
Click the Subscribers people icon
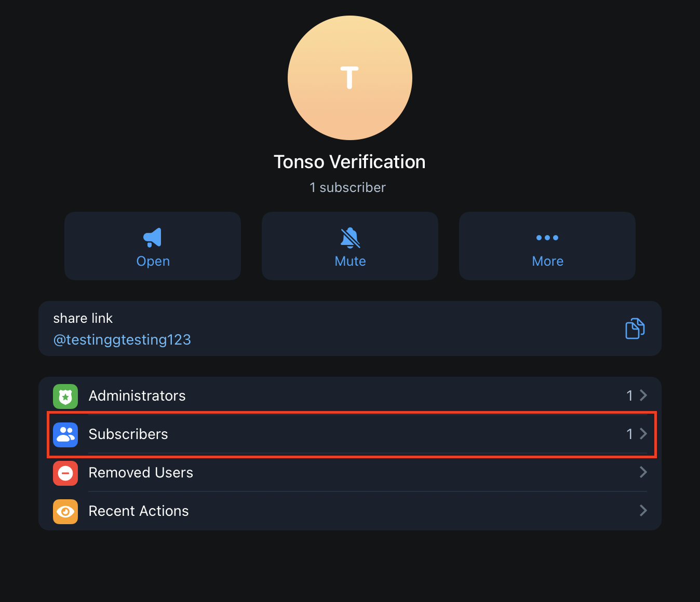click(65, 434)
